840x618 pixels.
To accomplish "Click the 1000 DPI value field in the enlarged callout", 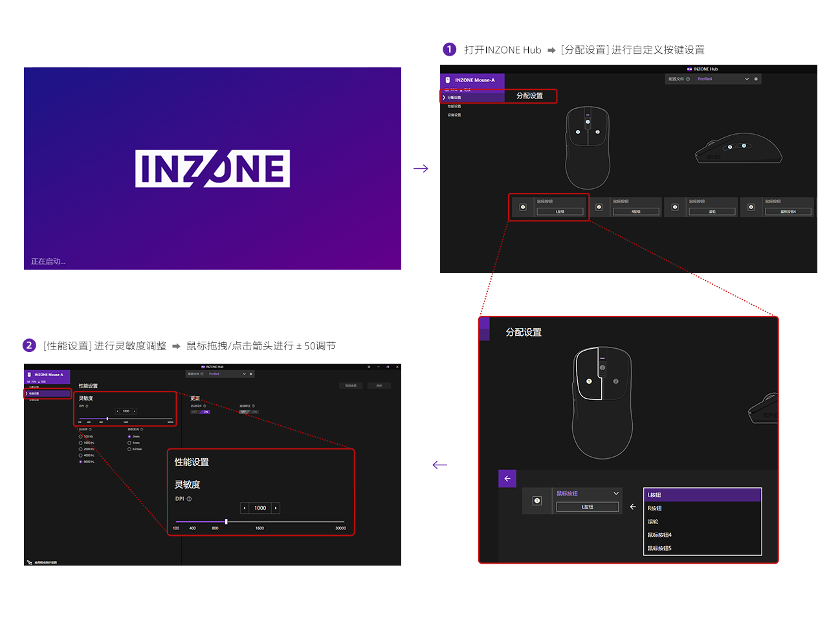I will (x=260, y=508).
